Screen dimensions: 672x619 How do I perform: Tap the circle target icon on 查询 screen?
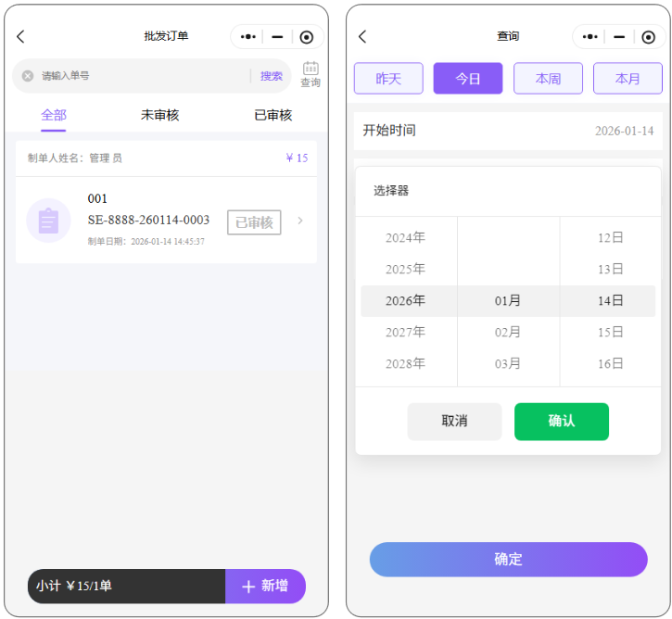pos(649,37)
